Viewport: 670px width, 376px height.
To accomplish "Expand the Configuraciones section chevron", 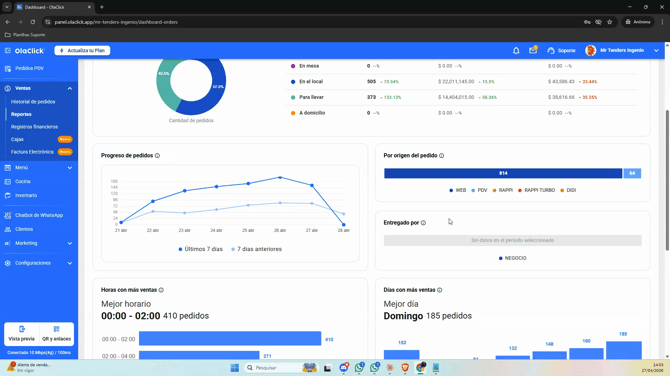I will point(70,263).
